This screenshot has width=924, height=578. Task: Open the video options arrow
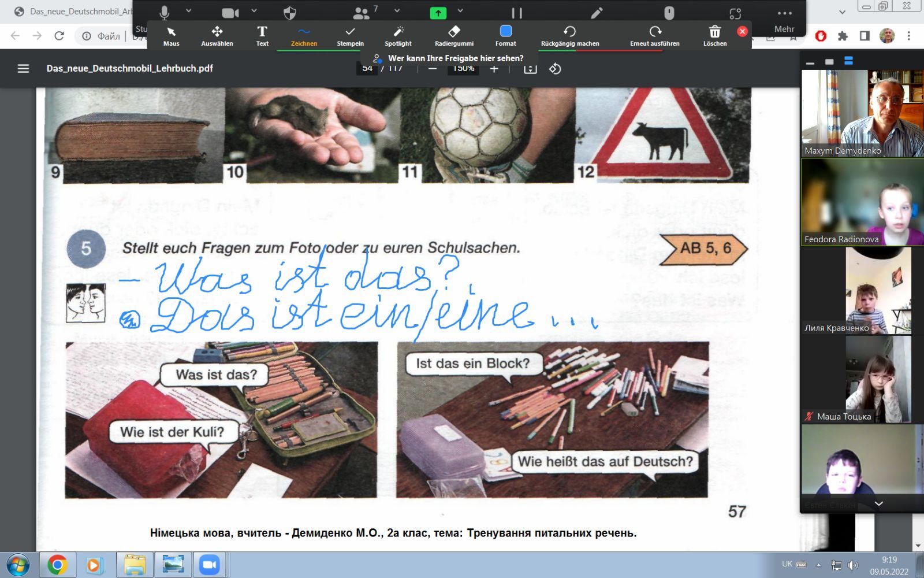tap(254, 11)
